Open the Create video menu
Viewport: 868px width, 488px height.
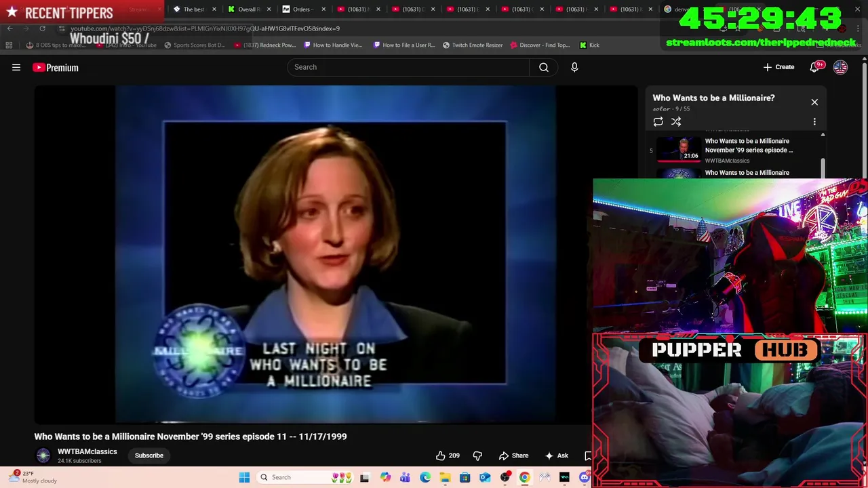point(778,67)
